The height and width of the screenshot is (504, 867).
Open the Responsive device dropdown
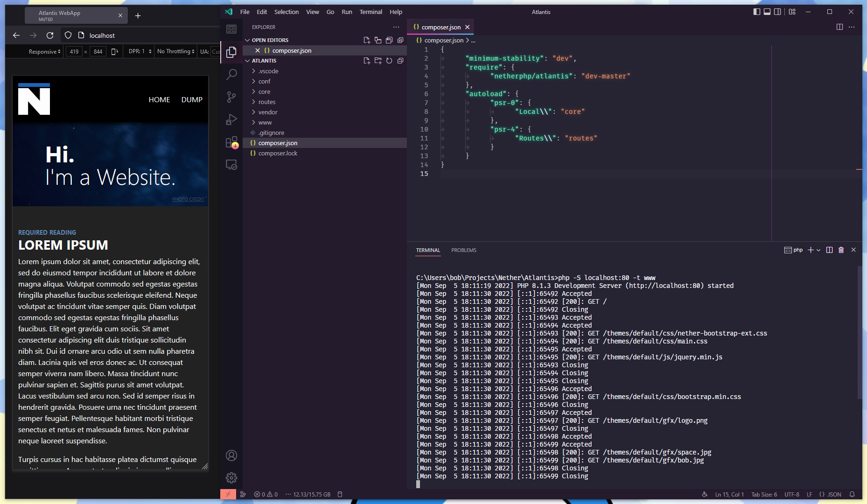click(x=44, y=51)
